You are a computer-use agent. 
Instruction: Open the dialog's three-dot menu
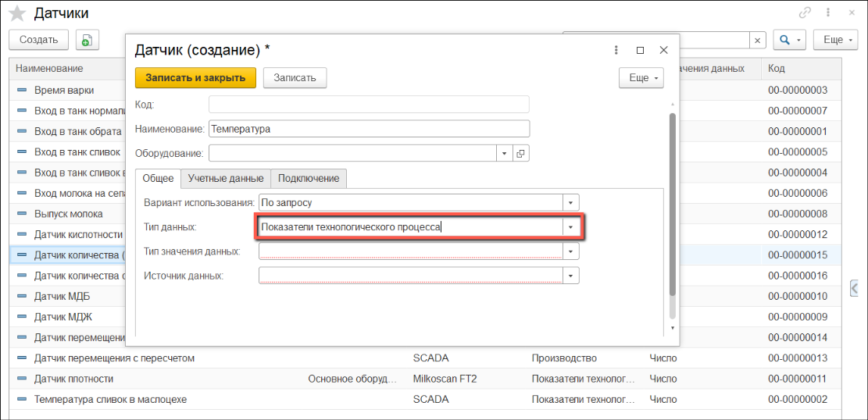tap(616, 50)
